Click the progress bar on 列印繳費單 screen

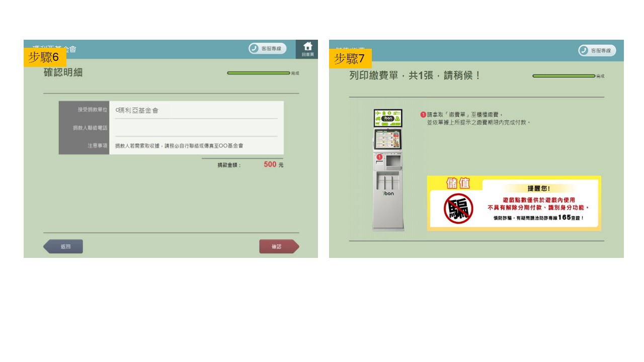click(563, 76)
